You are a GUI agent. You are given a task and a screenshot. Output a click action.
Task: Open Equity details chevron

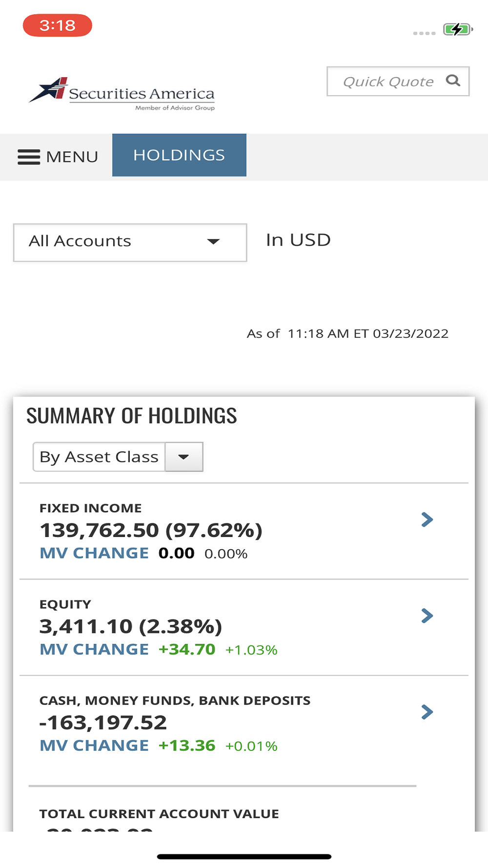click(x=427, y=616)
